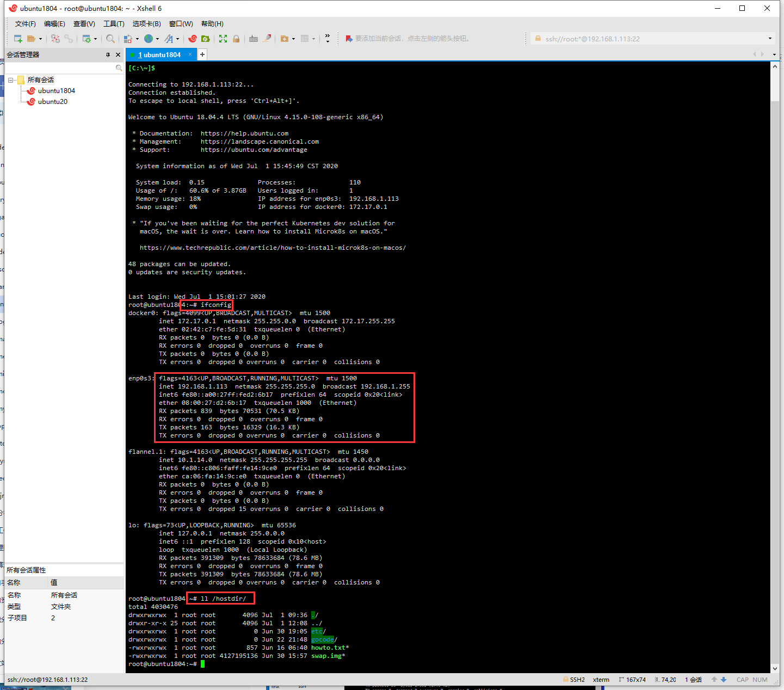Toggle auto-hide pin on session manager panel

click(x=108, y=54)
